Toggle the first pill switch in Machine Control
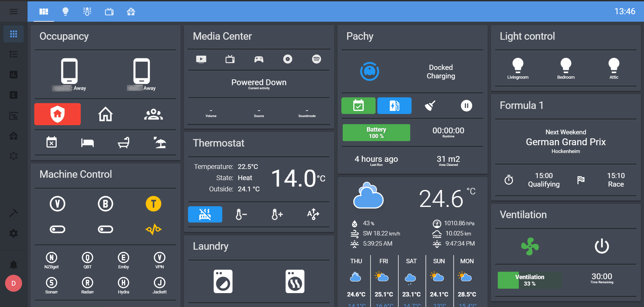Viewport: 644px width, 307px height. pyautogui.click(x=57, y=229)
